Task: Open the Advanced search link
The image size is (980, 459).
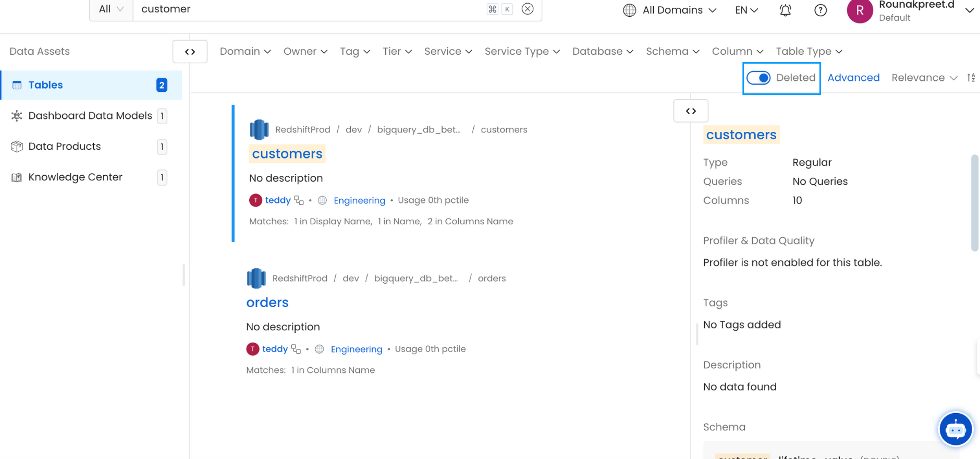Action: click(853, 78)
